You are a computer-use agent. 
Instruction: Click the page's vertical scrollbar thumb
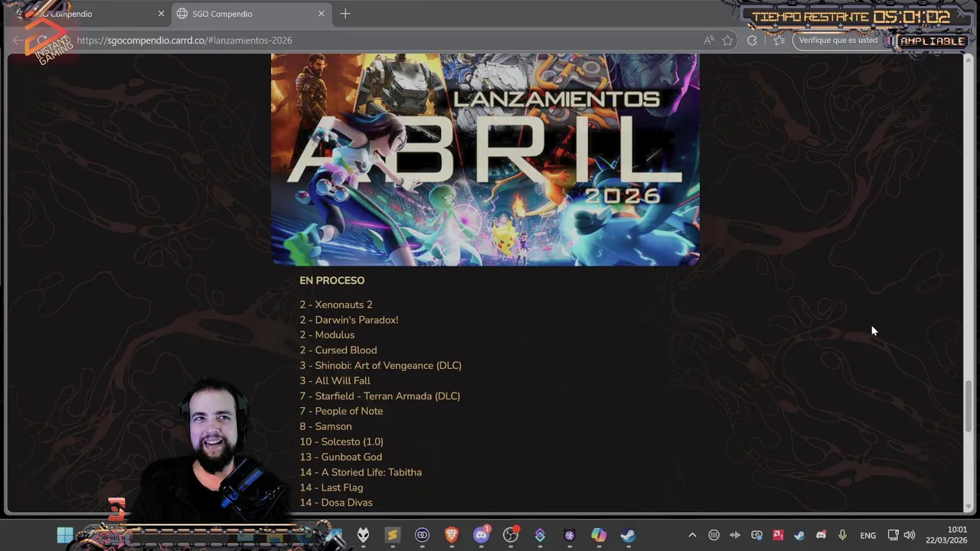pyautogui.click(x=969, y=406)
